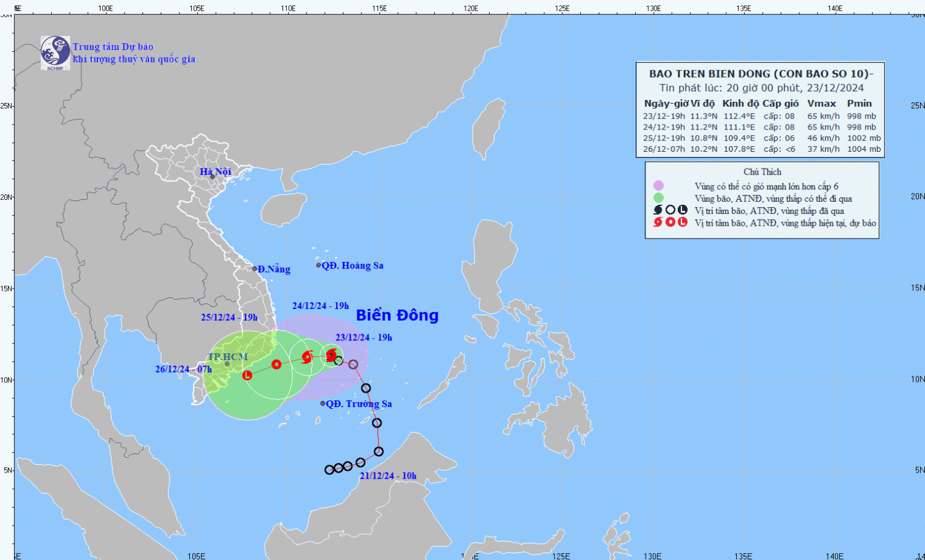925x560 pixels.
Task: Select the red forecast storm icon for 24/12/24
Action: 307,356
